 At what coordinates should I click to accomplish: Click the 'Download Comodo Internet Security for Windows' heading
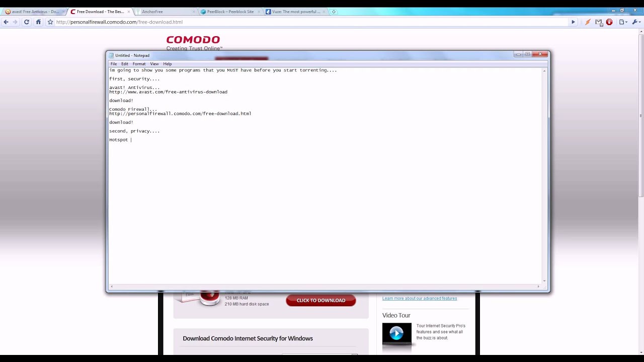click(x=248, y=338)
